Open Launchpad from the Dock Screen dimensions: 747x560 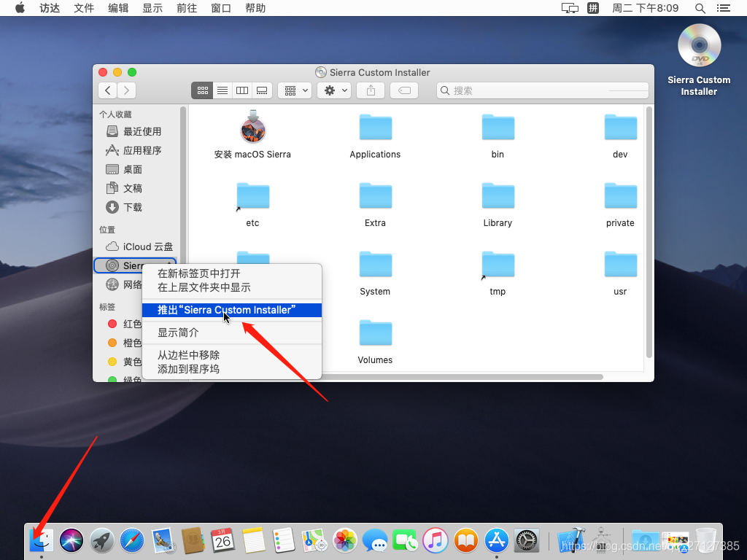point(102,541)
